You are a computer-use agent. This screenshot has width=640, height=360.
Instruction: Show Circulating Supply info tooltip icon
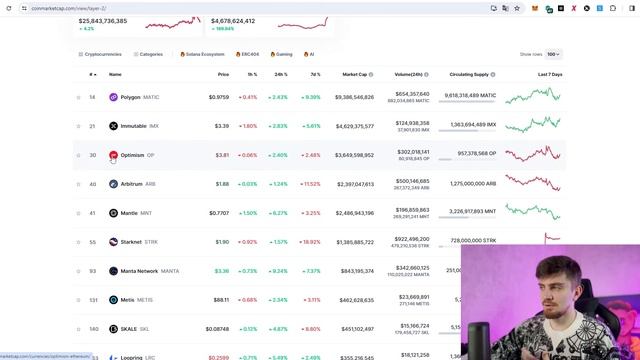[493, 75]
